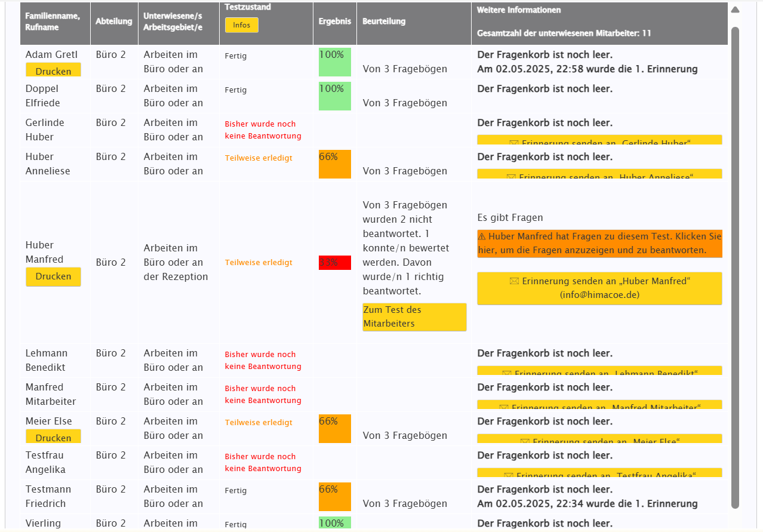Select the name Testfrau Angelika
This screenshot has height=532, width=763.
click(x=45, y=462)
